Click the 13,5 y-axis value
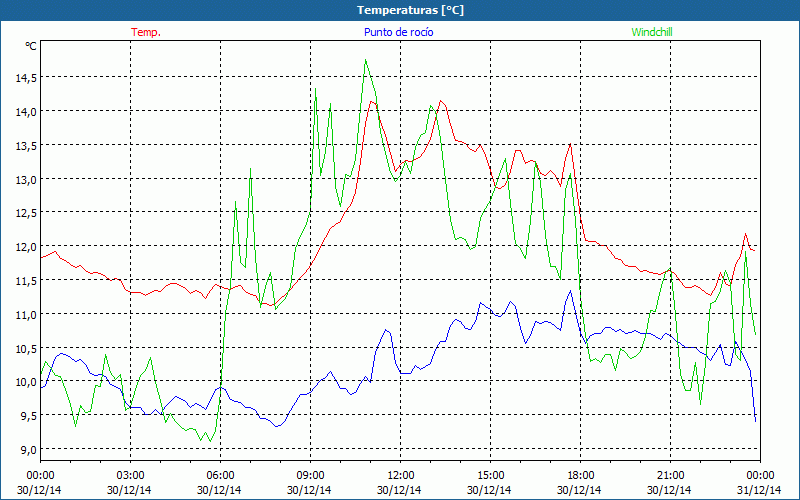 (x=26, y=145)
